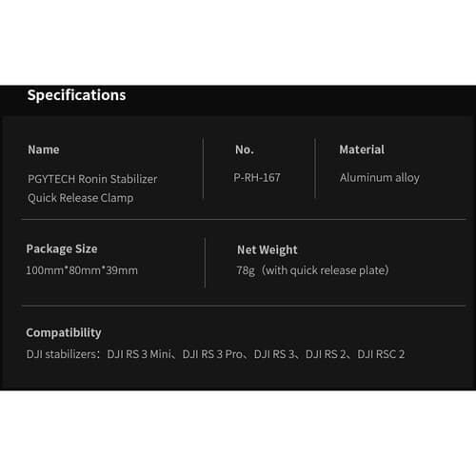Click the Aluminum alloy value
Screen dimensions: 476x476
[x=380, y=178]
